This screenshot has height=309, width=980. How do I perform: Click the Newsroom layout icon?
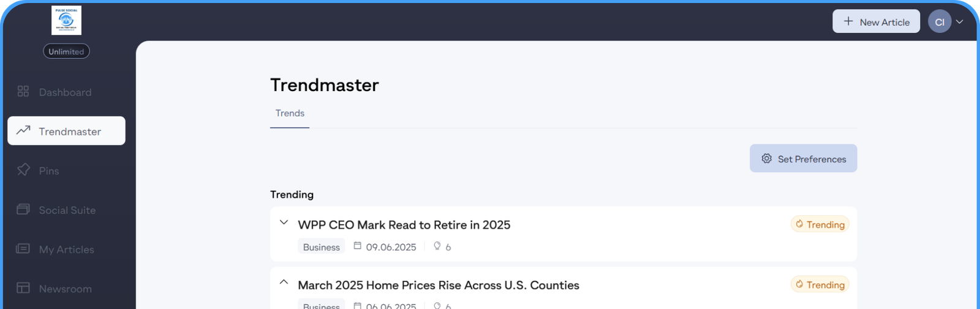tap(23, 288)
